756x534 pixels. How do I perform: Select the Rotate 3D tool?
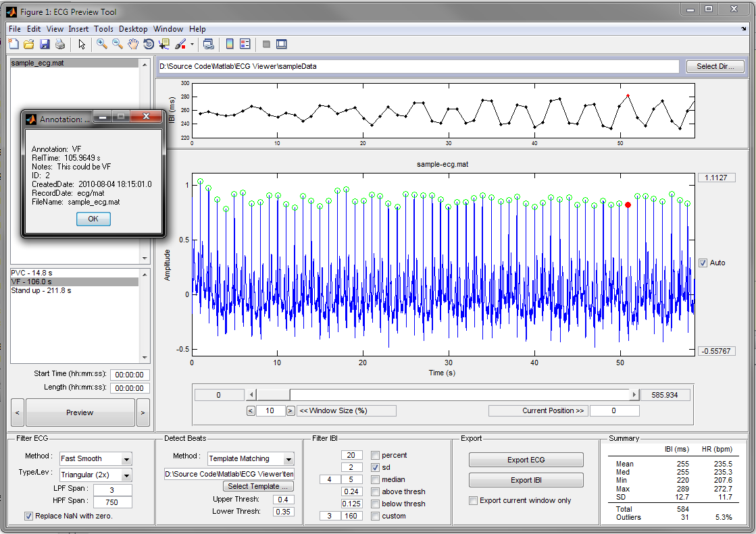click(149, 45)
